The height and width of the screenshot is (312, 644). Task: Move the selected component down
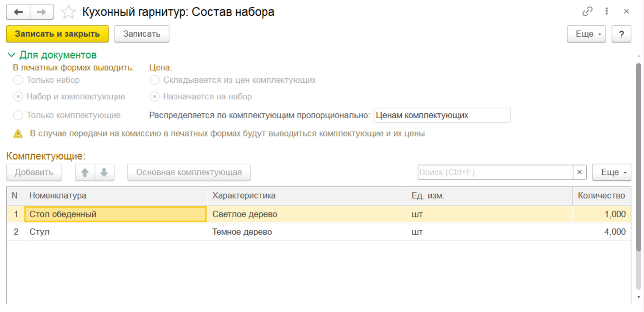[104, 172]
